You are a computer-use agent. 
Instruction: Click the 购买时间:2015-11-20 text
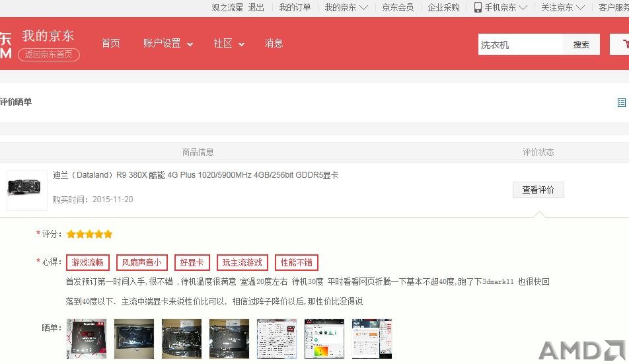tap(92, 200)
